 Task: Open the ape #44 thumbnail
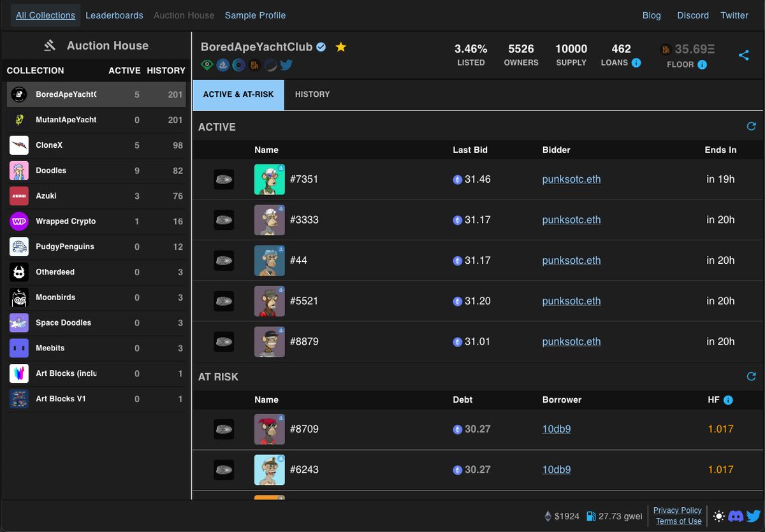pyautogui.click(x=269, y=261)
